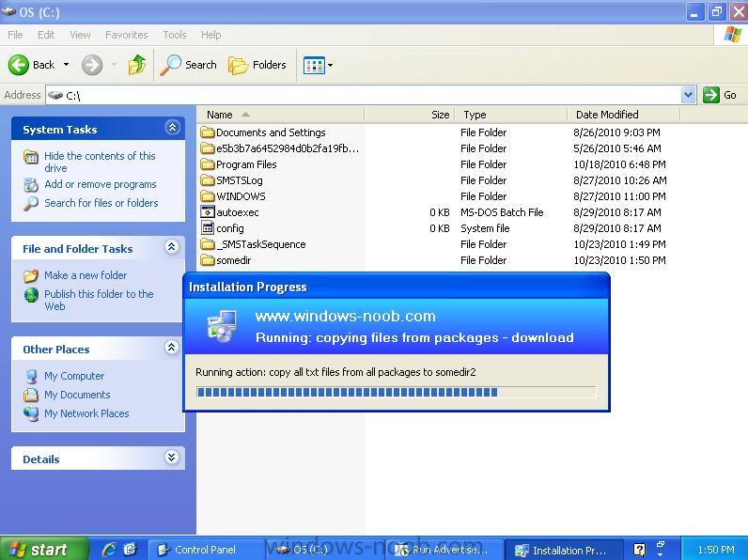Switch to Run Advertise taskbar button
The image size is (748, 560).
pyautogui.click(x=444, y=550)
